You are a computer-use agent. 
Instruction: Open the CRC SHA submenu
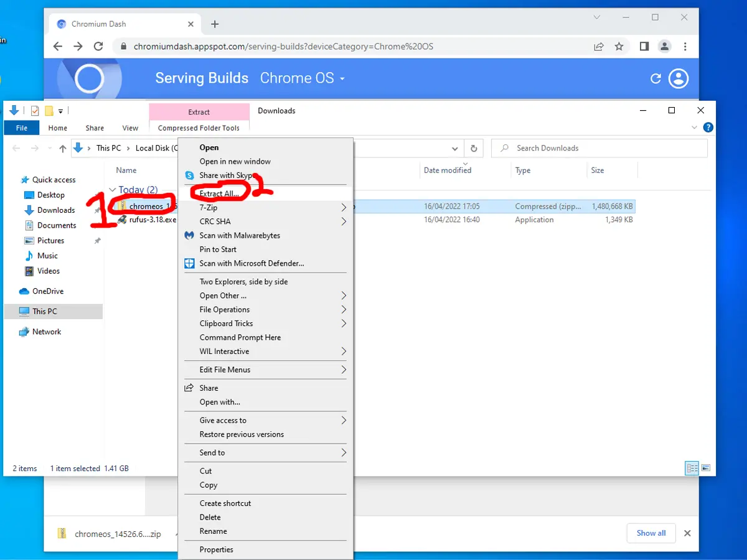point(265,222)
